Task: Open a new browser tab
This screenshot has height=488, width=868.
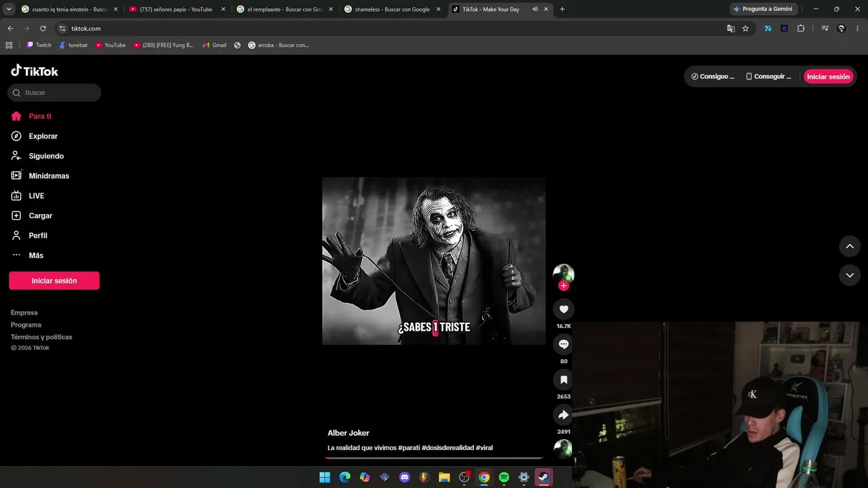Action: (x=562, y=9)
